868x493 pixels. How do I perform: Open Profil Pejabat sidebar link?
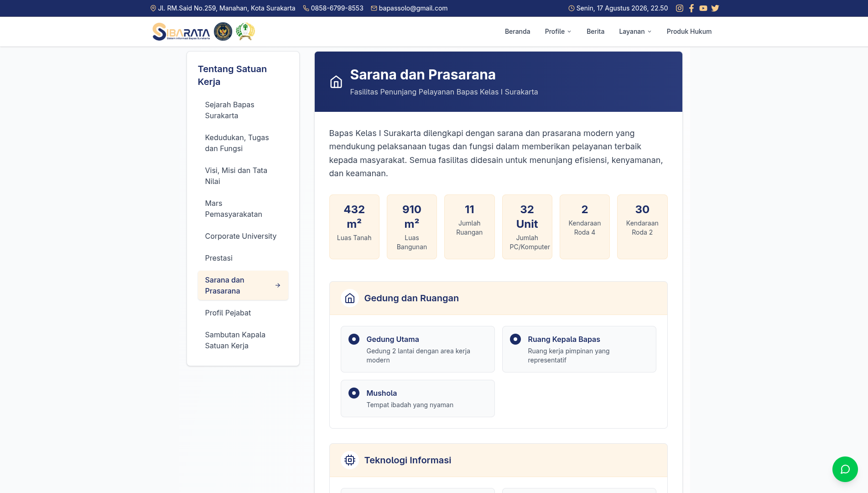pos(243,313)
